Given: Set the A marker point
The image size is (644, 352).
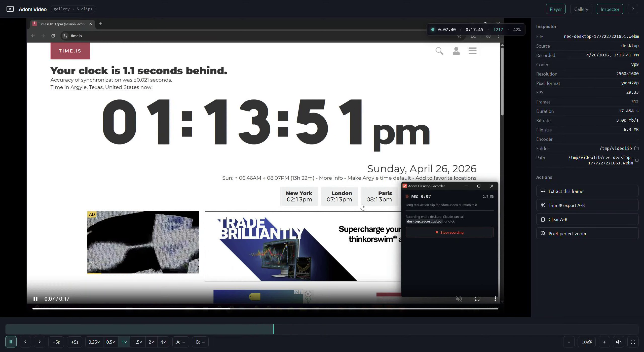Looking at the screenshot, I should point(181,342).
